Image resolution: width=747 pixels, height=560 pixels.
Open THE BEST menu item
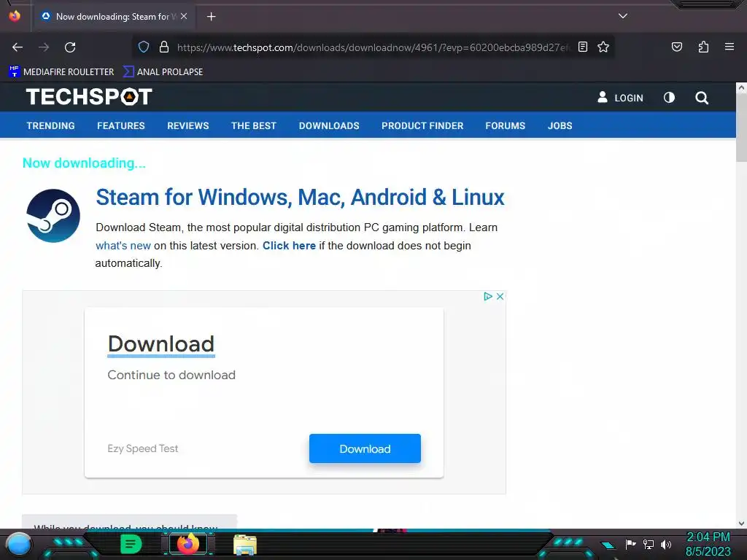(253, 125)
